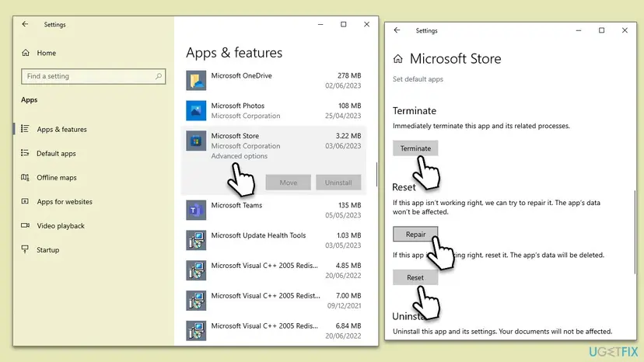Click the Reset button
644x362 pixels.
415,277
